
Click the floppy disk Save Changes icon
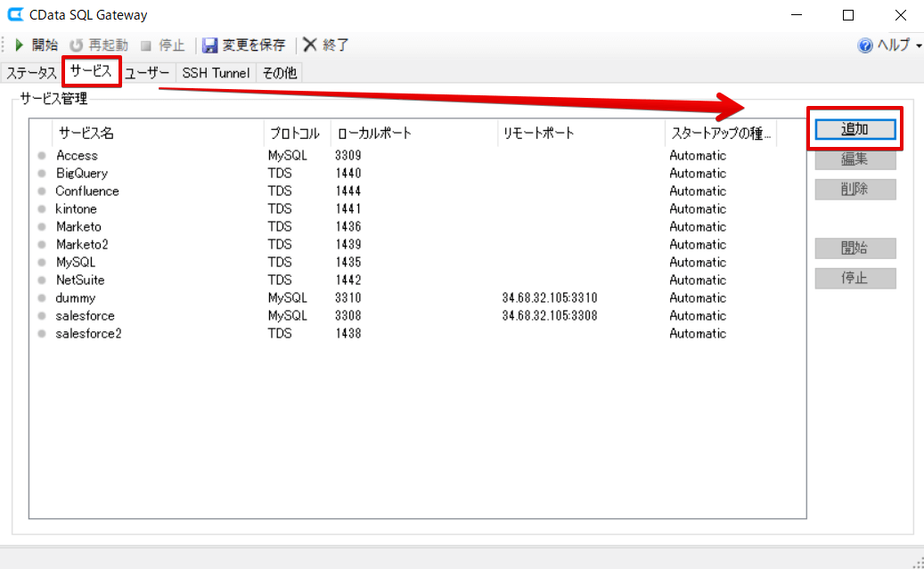pos(209,45)
